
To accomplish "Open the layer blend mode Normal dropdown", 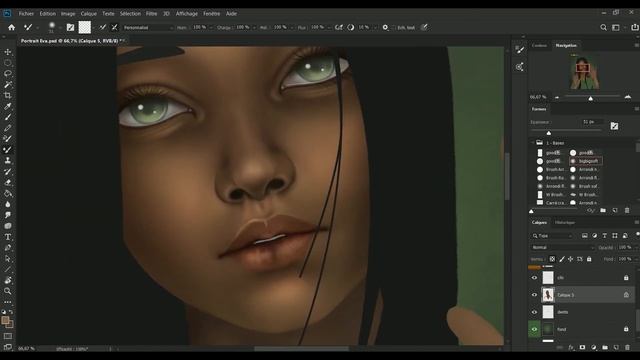I will tap(562, 247).
